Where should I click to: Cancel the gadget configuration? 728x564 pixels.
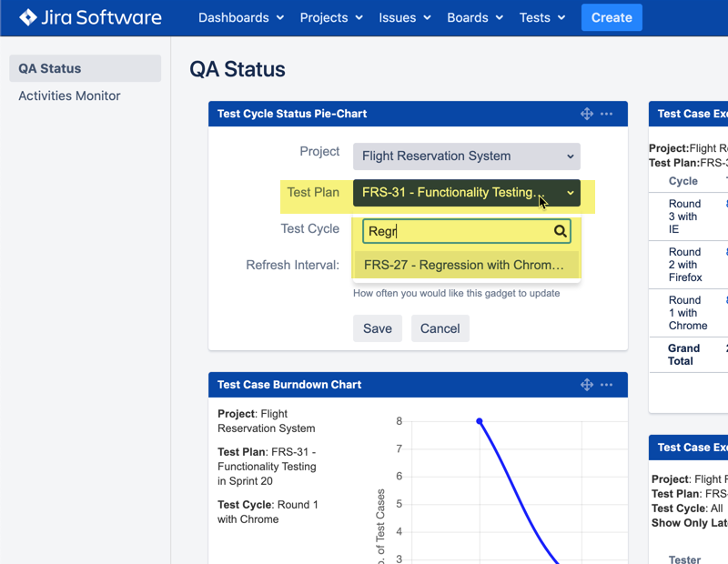[x=440, y=328]
